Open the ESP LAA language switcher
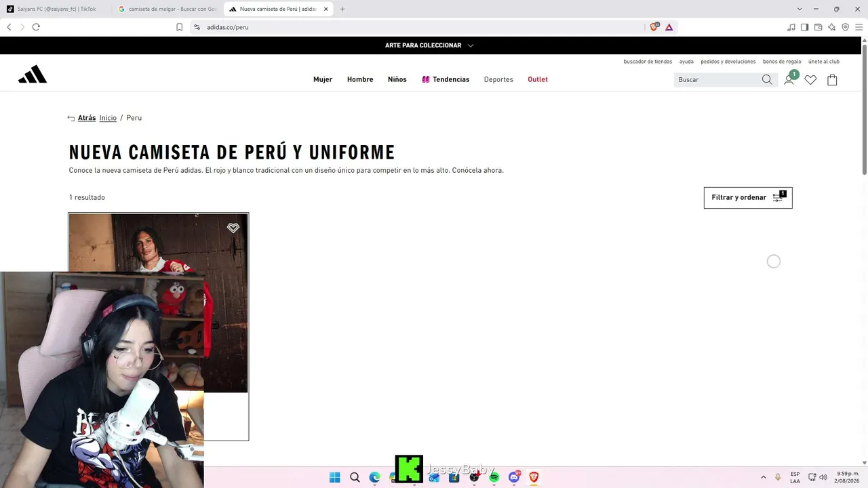Viewport: 868px width, 488px height. click(x=795, y=477)
